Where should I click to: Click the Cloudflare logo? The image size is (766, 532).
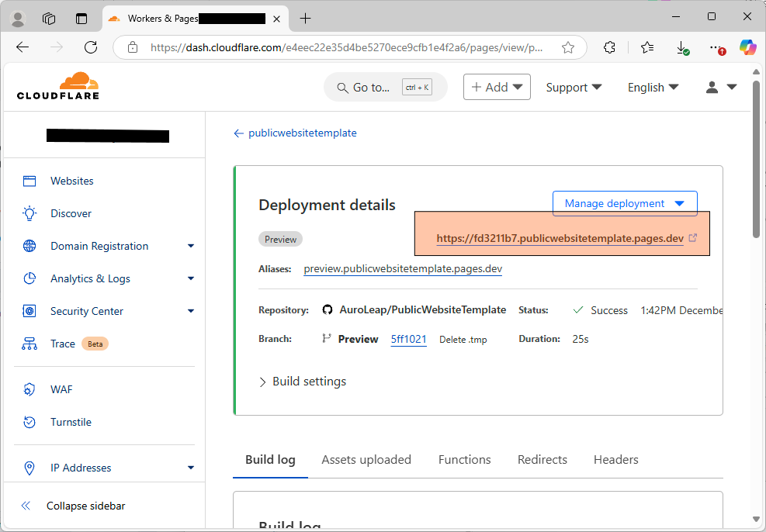58,86
